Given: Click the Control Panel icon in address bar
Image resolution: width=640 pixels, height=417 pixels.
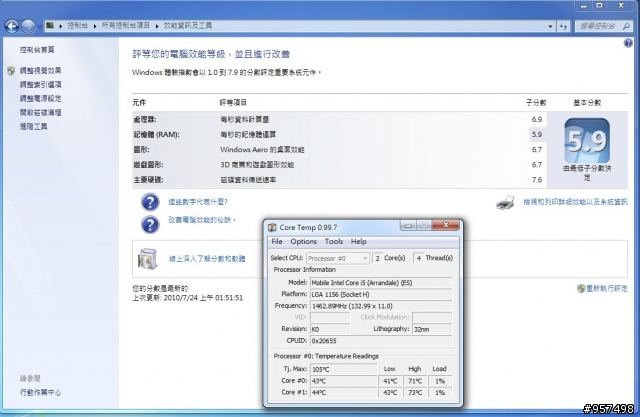Looking at the screenshot, I should click(x=50, y=26).
